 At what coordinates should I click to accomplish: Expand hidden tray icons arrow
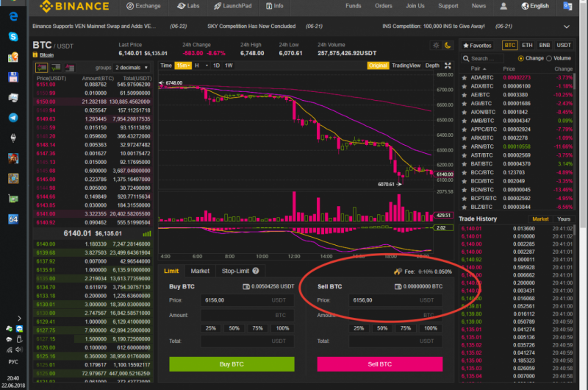[19, 319]
